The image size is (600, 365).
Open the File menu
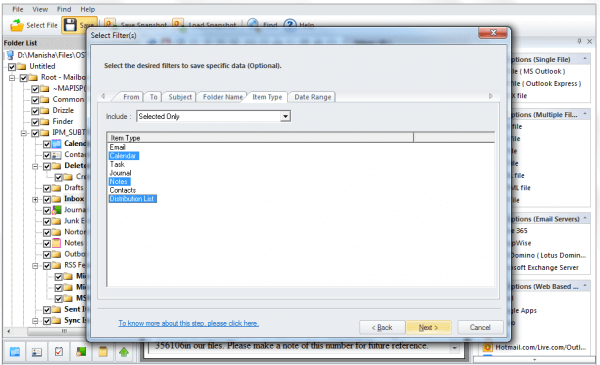(18, 9)
